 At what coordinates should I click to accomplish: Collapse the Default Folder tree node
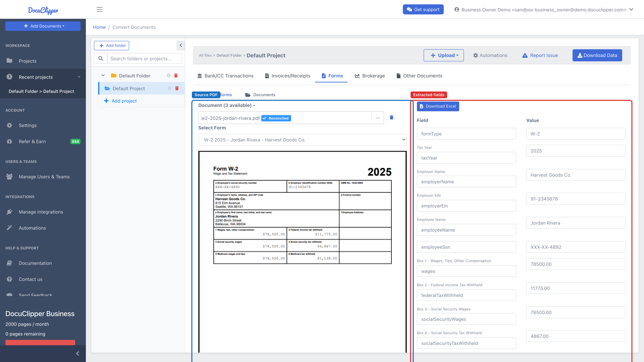pyautogui.click(x=103, y=75)
